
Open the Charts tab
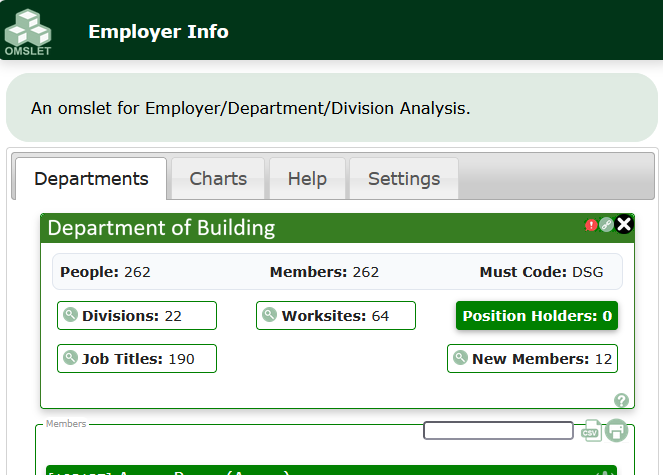[x=218, y=179]
